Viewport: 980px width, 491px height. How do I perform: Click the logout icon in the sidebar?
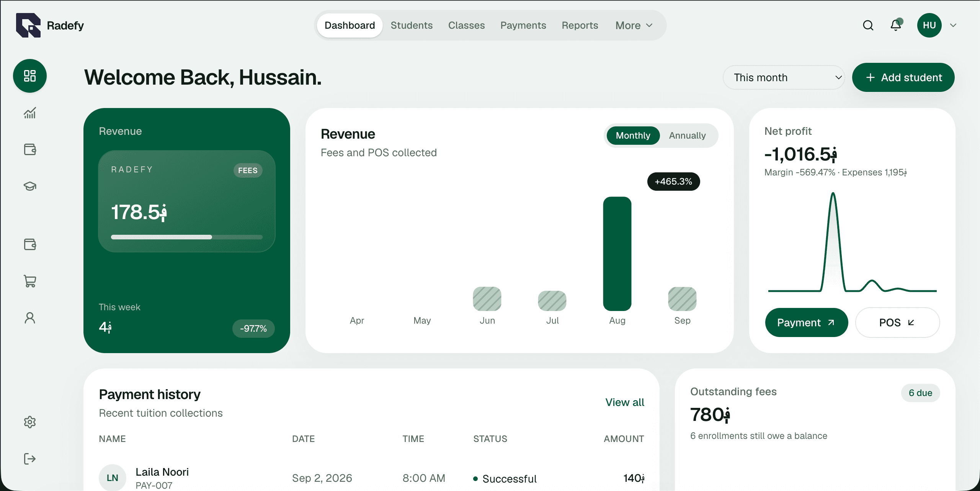pyautogui.click(x=30, y=459)
